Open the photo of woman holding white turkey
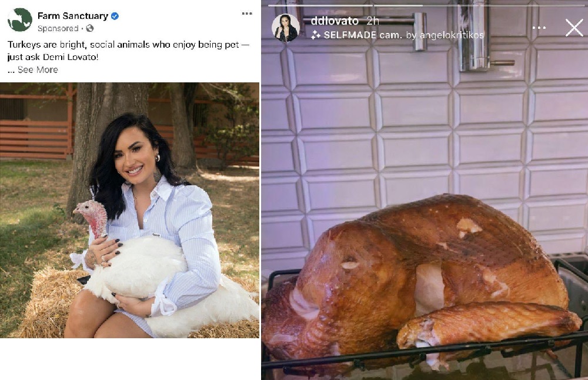The height and width of the screenshot is (380, 588). 130,210
